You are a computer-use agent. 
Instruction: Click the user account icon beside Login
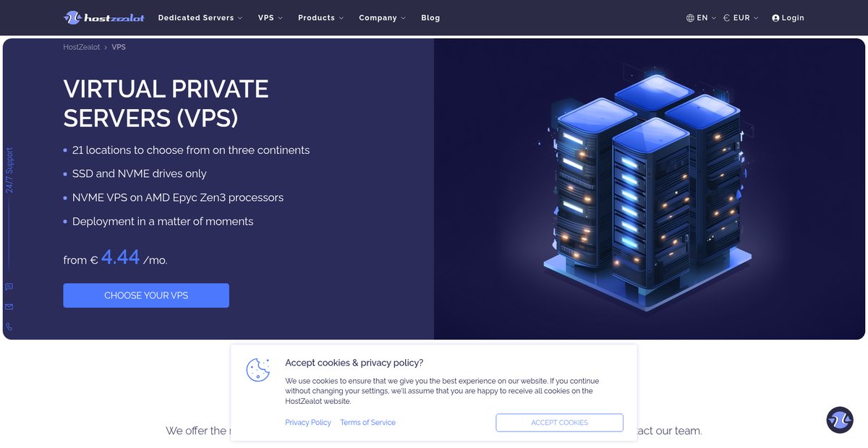775,18
